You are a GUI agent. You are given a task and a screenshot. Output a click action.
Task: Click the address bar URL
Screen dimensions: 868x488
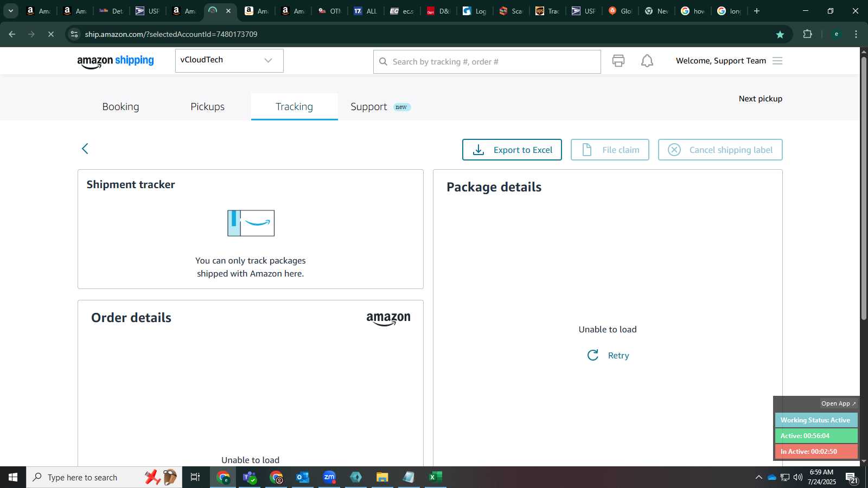171,34
